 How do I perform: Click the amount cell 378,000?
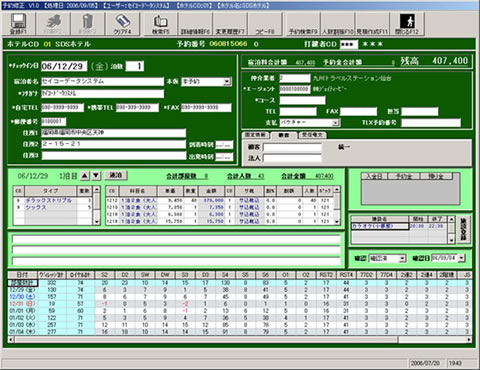tap(211, 200)
